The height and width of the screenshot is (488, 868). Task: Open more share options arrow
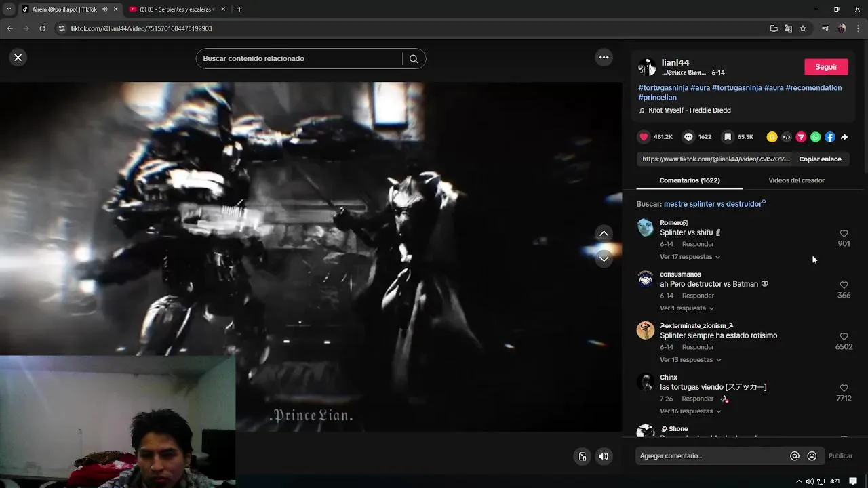click(x=844, y=137)
